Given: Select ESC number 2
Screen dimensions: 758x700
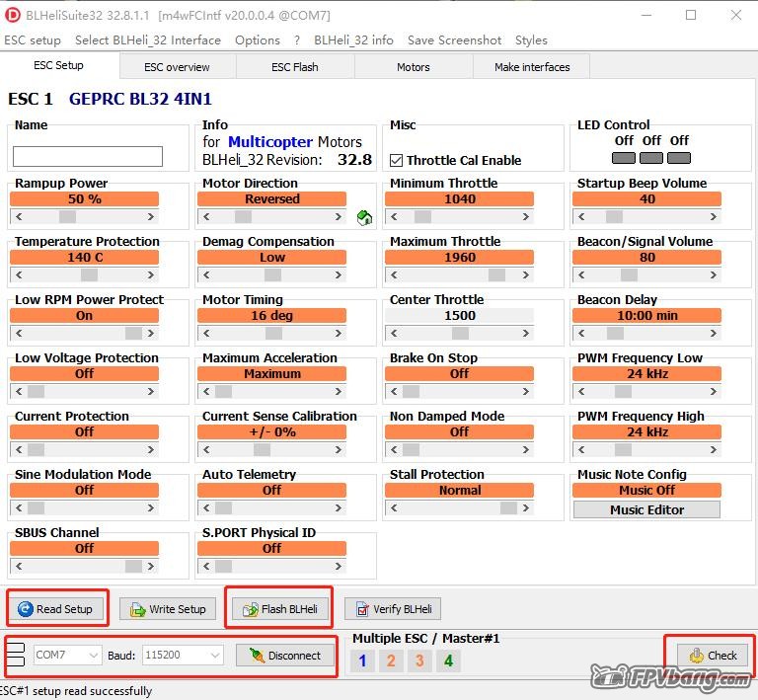Looking at the screenshot, I should coord(391,661).
